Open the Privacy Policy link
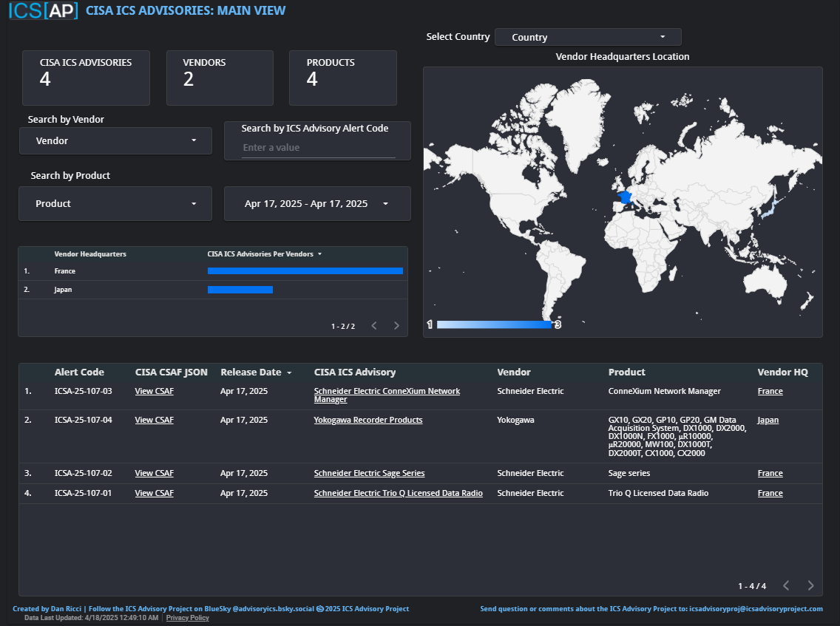840x626 pixels. pyautogui.click(x=188, y=618)
